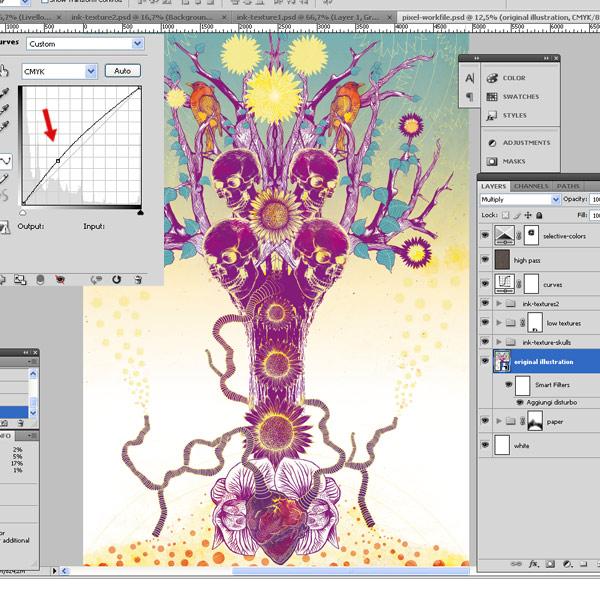Choose the edit-points curve mode icon
The width and height of the screenshot is (600, 611).
point(5,161)
